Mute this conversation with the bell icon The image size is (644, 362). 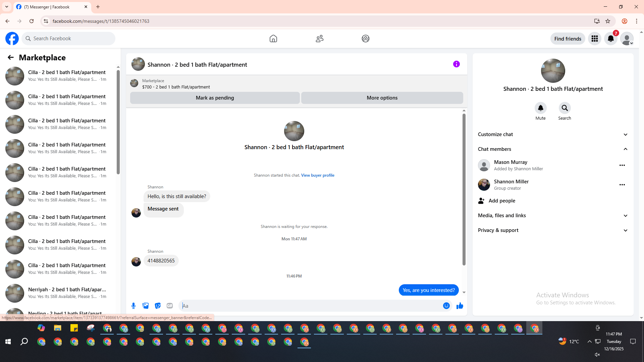(541, 108)
